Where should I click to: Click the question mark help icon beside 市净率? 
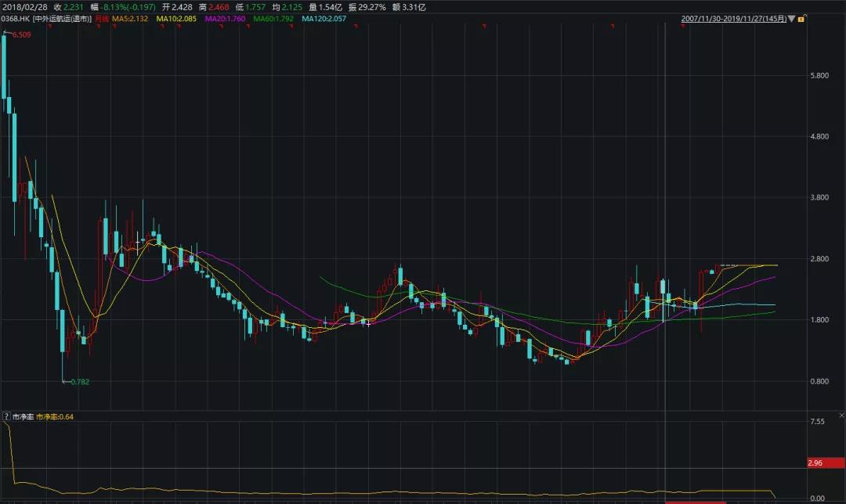6,416
